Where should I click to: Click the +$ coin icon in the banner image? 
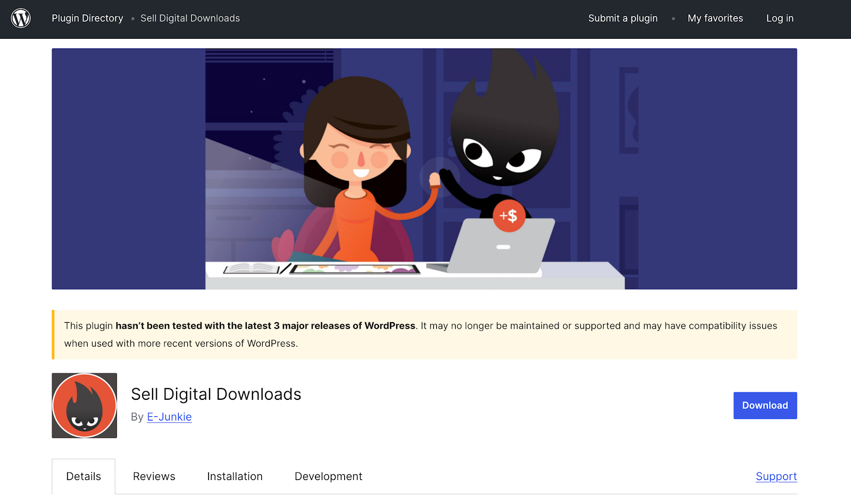(x=509, y=216)
